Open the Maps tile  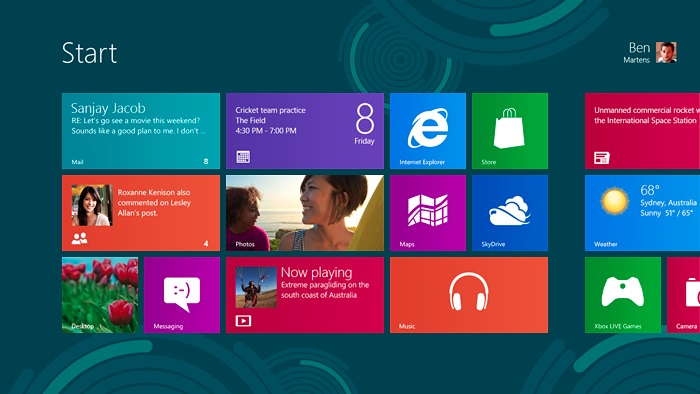click(x=428, y=213)
